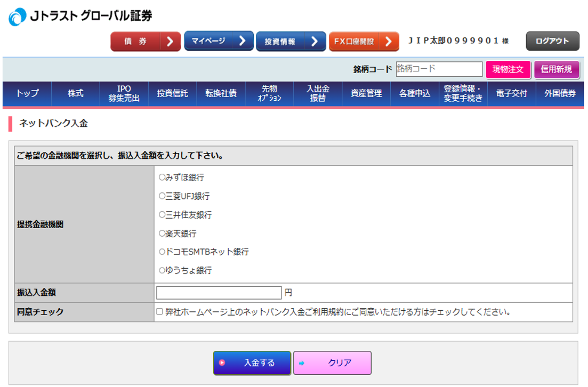Open the 登録情報・変更手続き menu
Viewport: 588px width, 387px height.
click(463, 93)
